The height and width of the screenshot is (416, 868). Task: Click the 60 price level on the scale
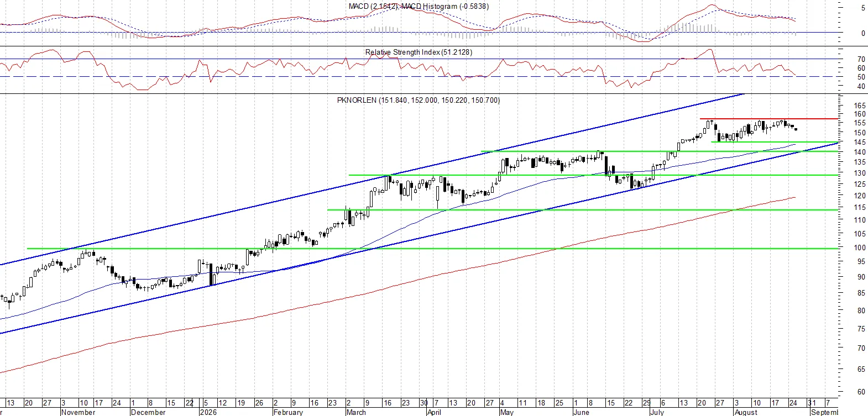click(x=861, y=392)
